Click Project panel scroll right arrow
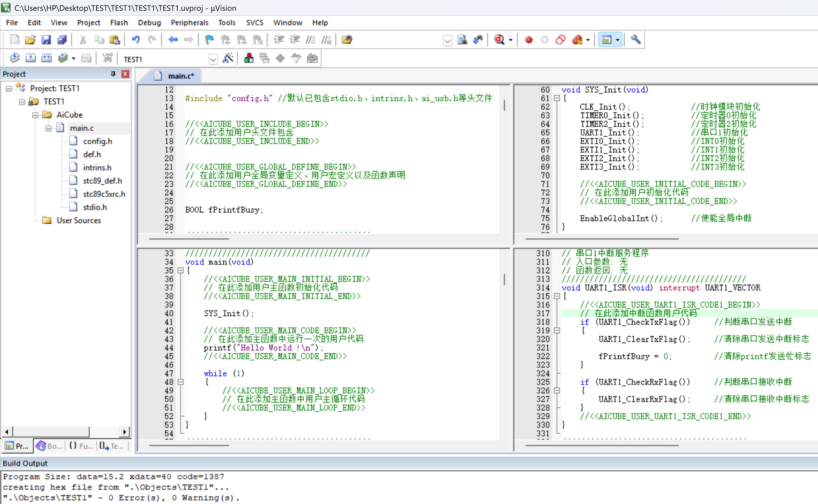 click(125, 432)
